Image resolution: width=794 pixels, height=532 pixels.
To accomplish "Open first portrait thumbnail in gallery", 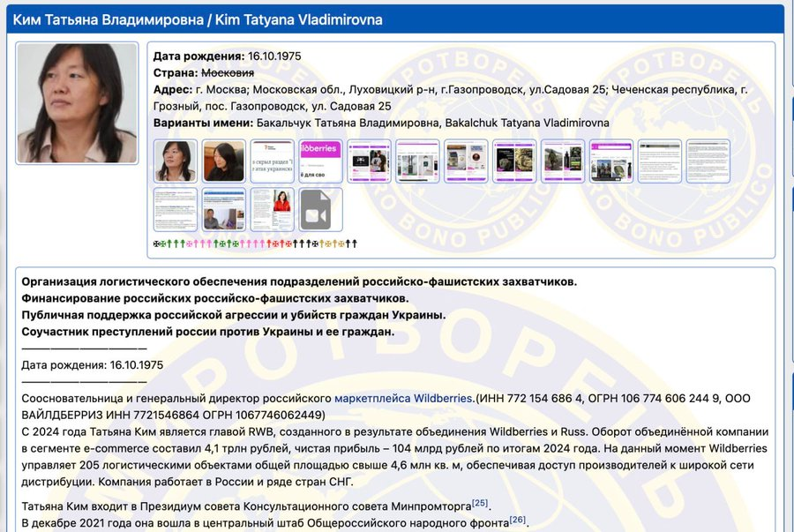I will click(176, 161).
